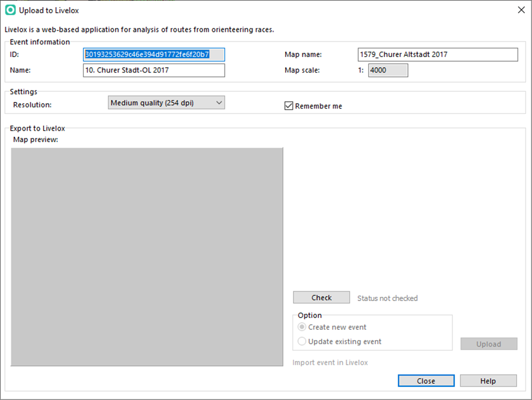Click the Map scale 4000 field
The width and height of the screenshot is (532, 400).
(388, 70)
